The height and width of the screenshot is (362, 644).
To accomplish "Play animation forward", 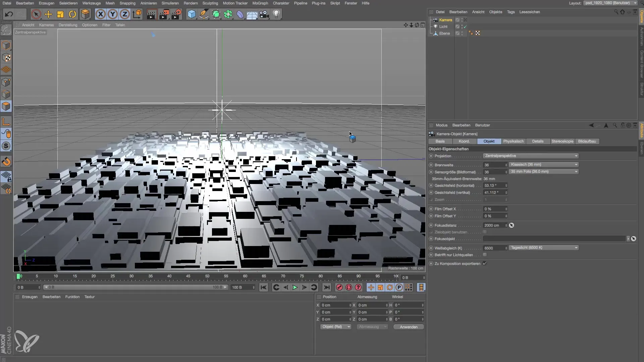I will click(295, 287).
